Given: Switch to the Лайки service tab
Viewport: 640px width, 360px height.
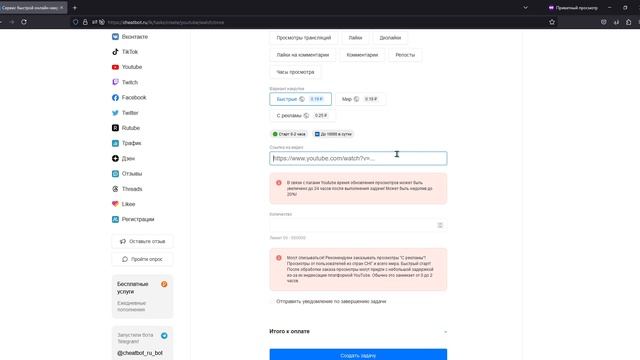Looking at the screenshot, I should click(x=356, y=38).
